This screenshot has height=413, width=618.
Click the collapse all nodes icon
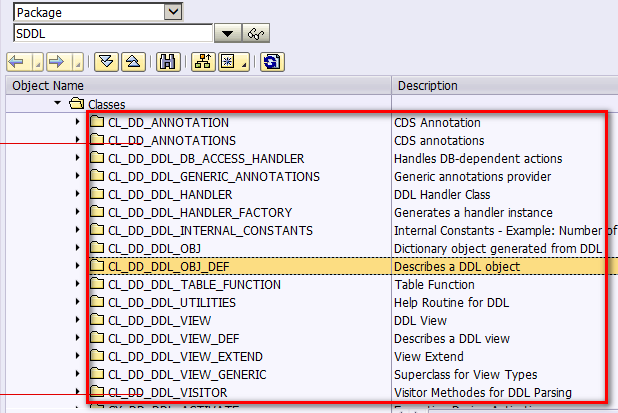pyautogui.click(x=133, y=62)
